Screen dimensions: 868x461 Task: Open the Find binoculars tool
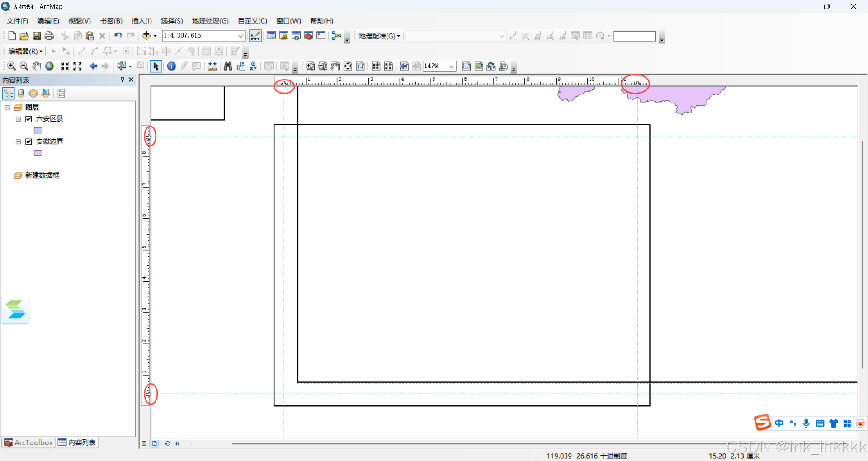click(228, 66)
